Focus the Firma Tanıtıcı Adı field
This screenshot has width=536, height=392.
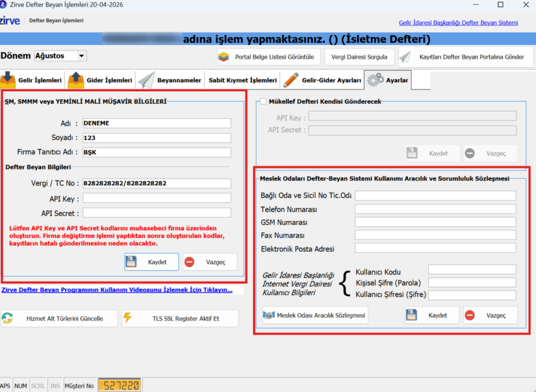[157, 152]
